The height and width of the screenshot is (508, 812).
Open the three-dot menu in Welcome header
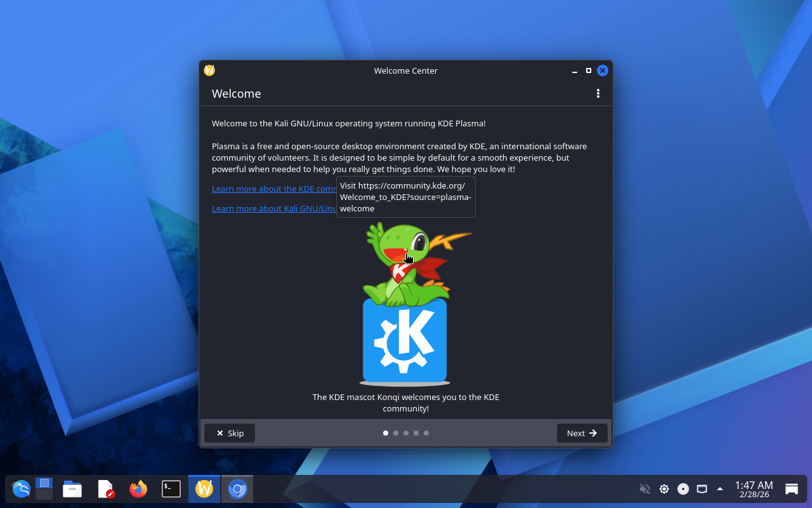click(598, 93)
